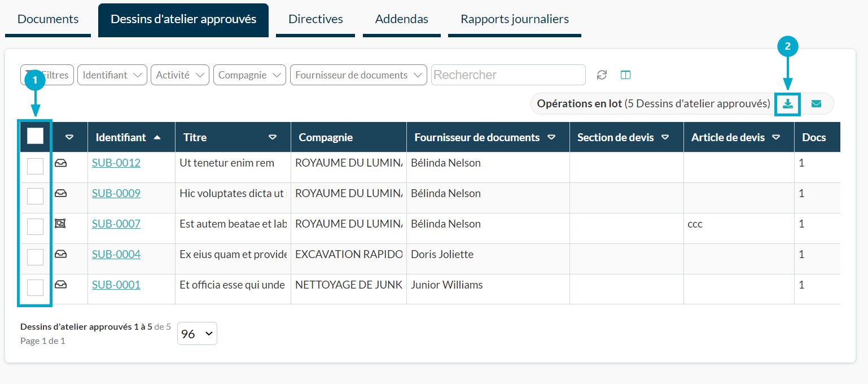Check the SUB-0012 row checkbox

(x=35, y=166)
